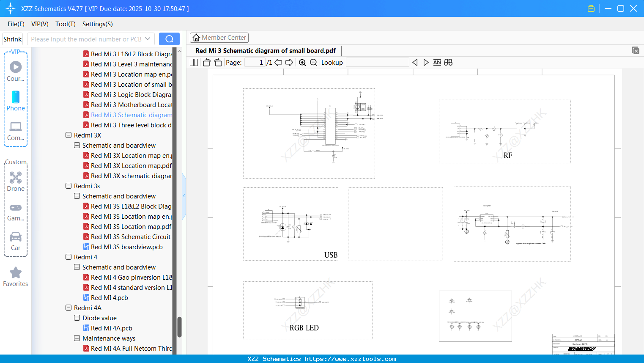Screen dimensions: 644x363
Task: Rotate the page counterclockwise
Action: click(206, 63)
